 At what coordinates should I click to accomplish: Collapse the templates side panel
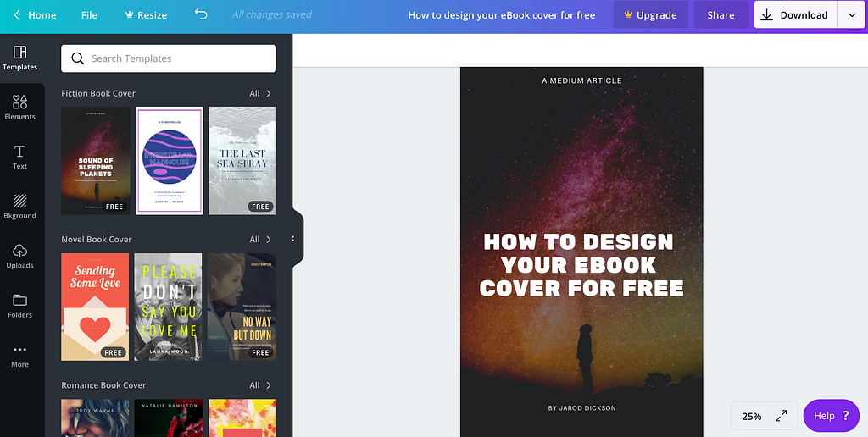pyautogui.click(x=292, y=239)
